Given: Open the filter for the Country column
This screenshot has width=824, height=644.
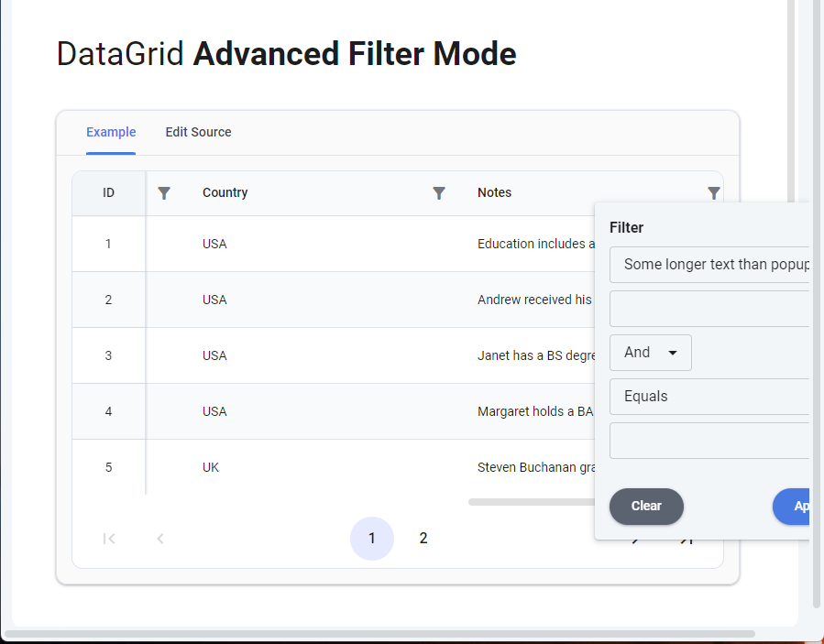Looking at the screenshot, I should tap(439, 192).
